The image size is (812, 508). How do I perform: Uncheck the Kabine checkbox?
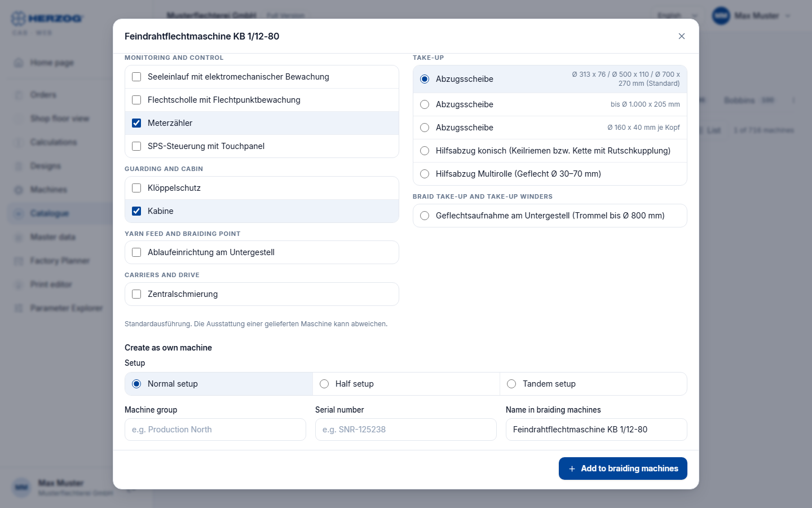pyautogui.click(x=136, y=211)
